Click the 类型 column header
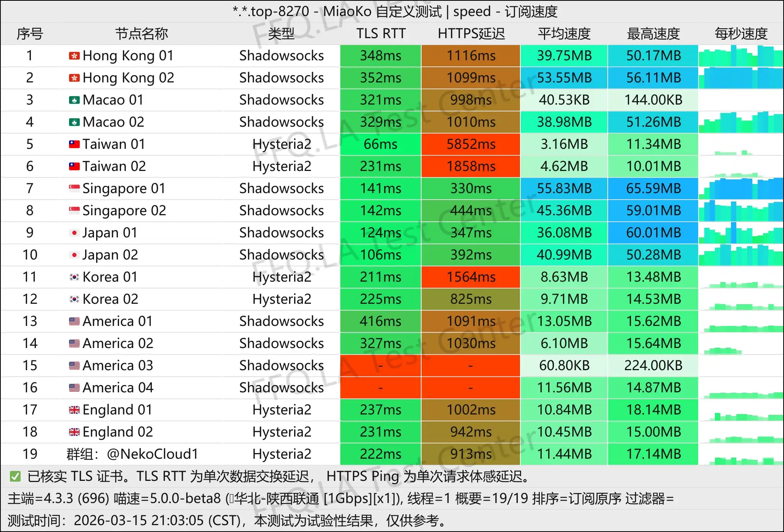The height and width of the screenshot is (532, 784). [281, 34]
